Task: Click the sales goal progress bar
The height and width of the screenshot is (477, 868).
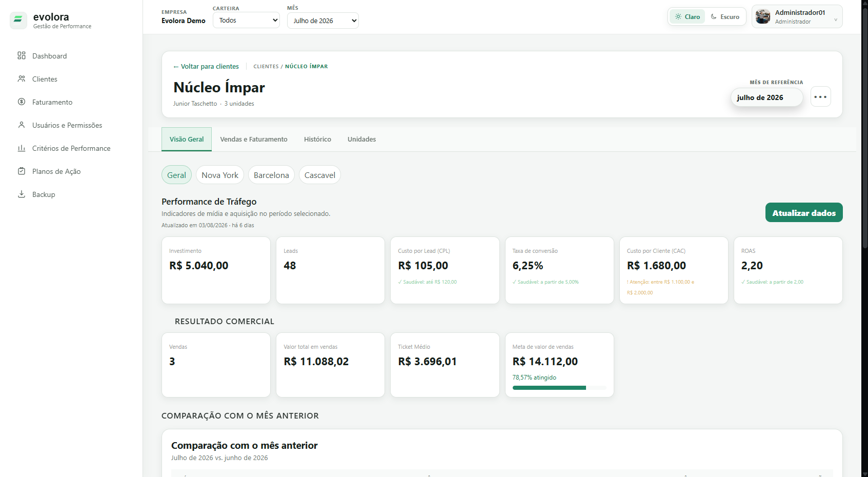Action: tap(559, 388)
